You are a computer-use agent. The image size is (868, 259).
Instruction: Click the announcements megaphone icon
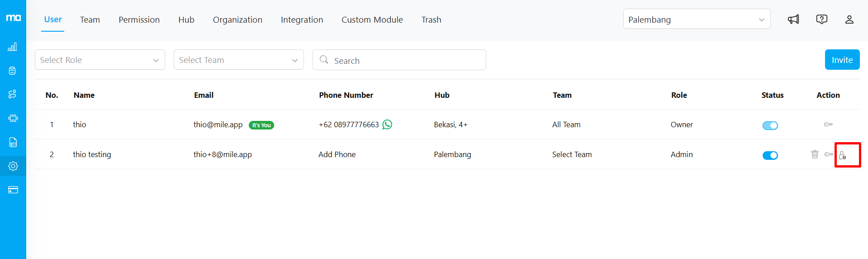coord(793,19)
